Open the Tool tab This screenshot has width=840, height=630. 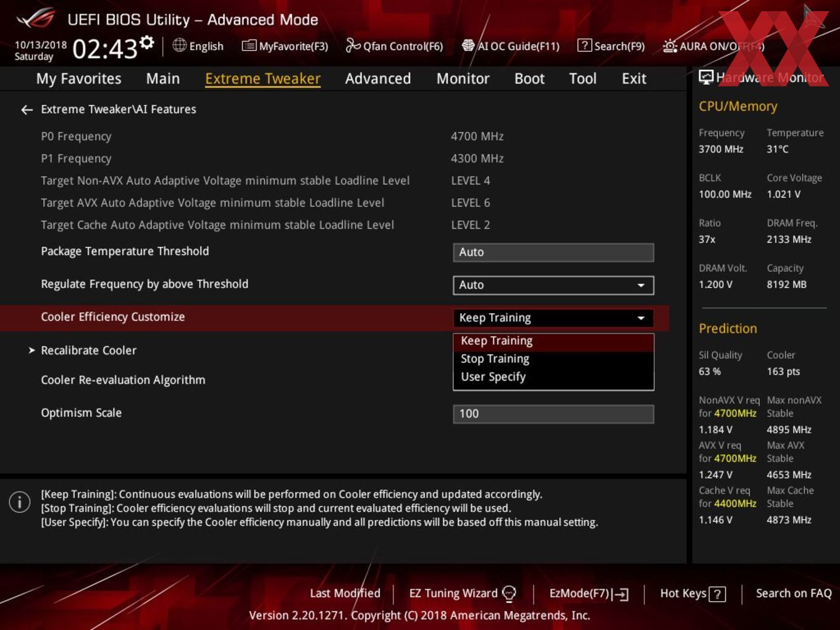point(582,78)
